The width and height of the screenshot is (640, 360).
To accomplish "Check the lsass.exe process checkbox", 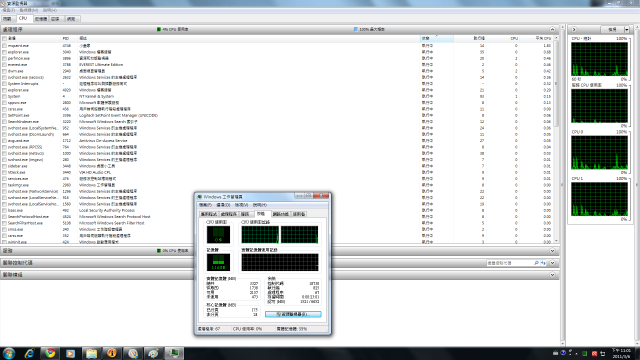I will (4, 210).
